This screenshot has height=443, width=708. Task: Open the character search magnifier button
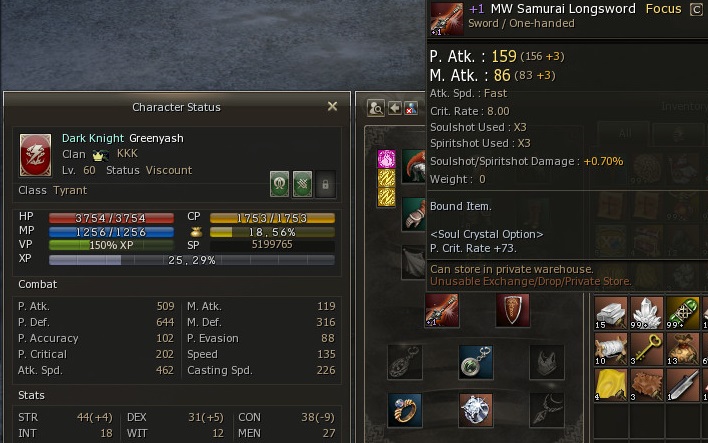coord(376,108)
